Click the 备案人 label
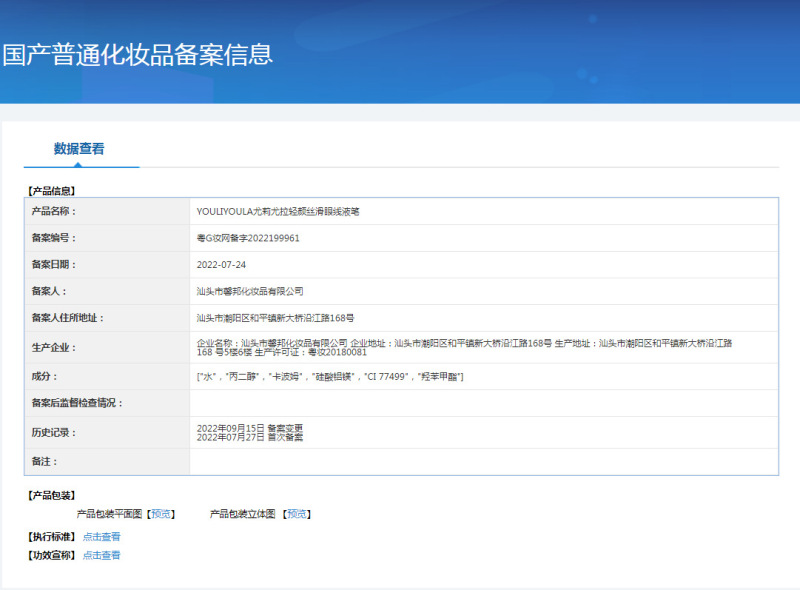 point(49,291)
